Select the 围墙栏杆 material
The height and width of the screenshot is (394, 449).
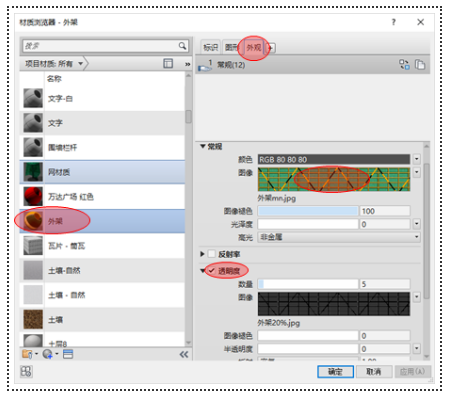102,147
